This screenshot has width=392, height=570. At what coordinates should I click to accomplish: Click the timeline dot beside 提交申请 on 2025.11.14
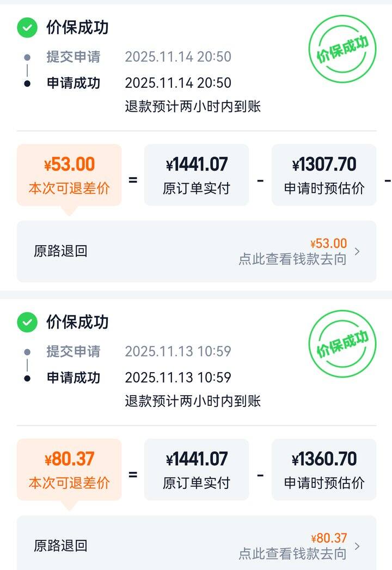point(27,57)
